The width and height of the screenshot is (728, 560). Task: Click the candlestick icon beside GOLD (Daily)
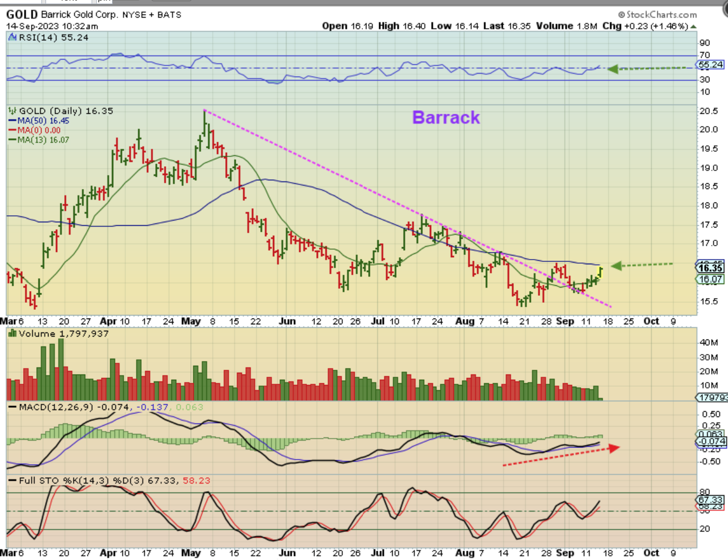pyautogui.click(x=13, y=111)
